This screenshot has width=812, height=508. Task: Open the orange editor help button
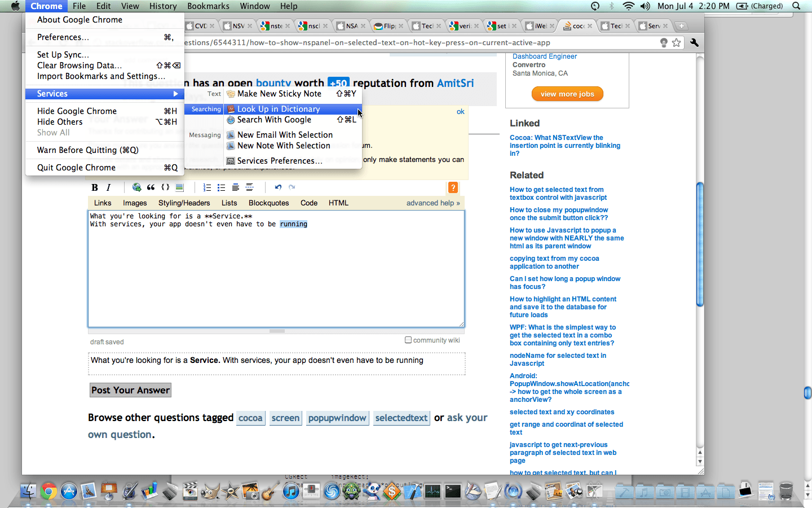click(453, 187)
